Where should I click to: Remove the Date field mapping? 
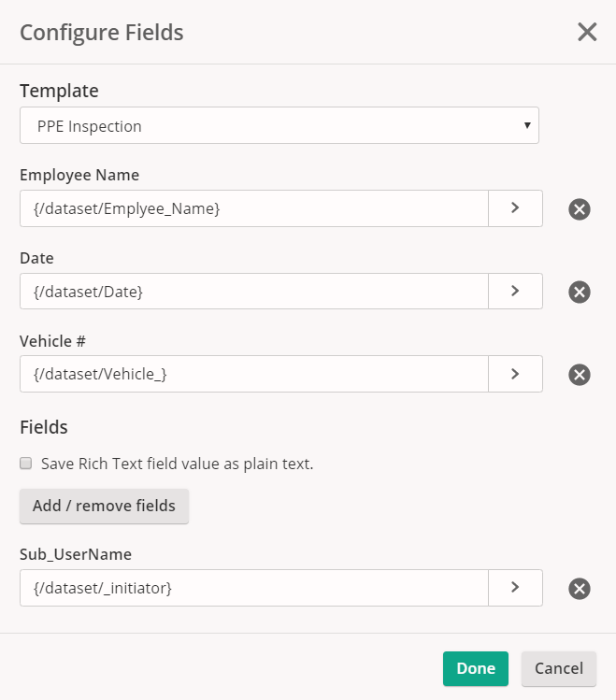coord(579,292)
